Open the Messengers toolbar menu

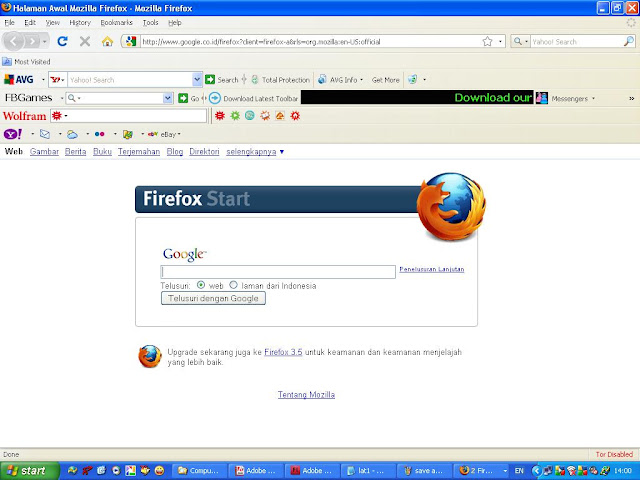point(566,98)
